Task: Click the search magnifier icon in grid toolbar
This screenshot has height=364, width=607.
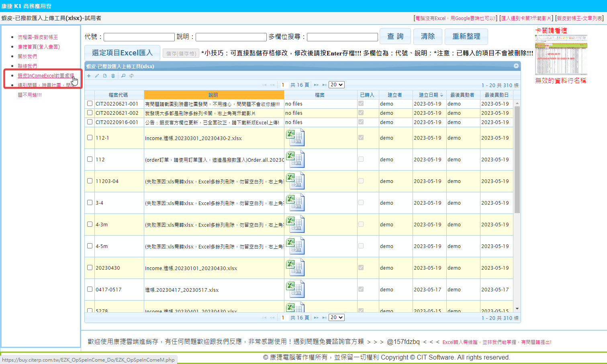Action: point(123,76)
